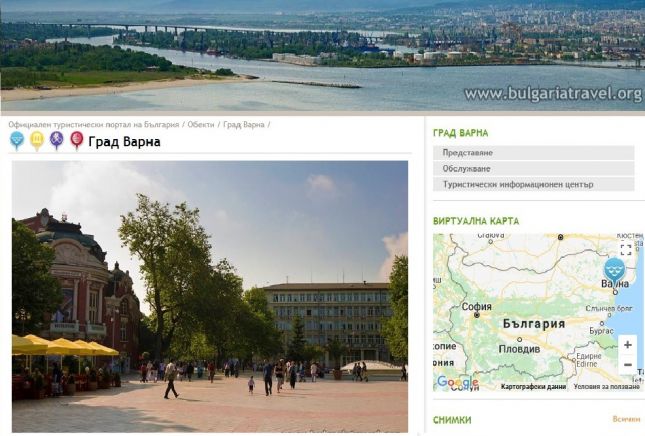Toggle fullscreen view on the map

click(626, 249)
